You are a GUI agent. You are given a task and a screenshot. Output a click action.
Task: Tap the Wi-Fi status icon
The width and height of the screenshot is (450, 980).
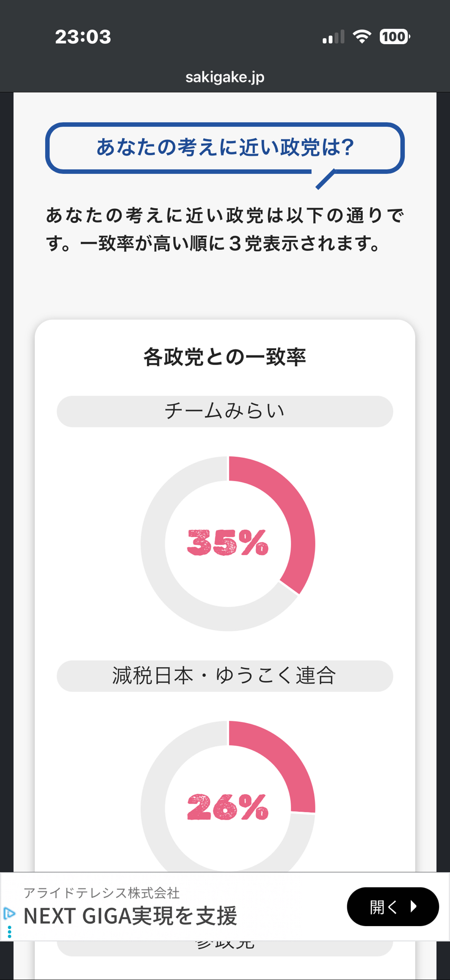click(x=362, y=37)
